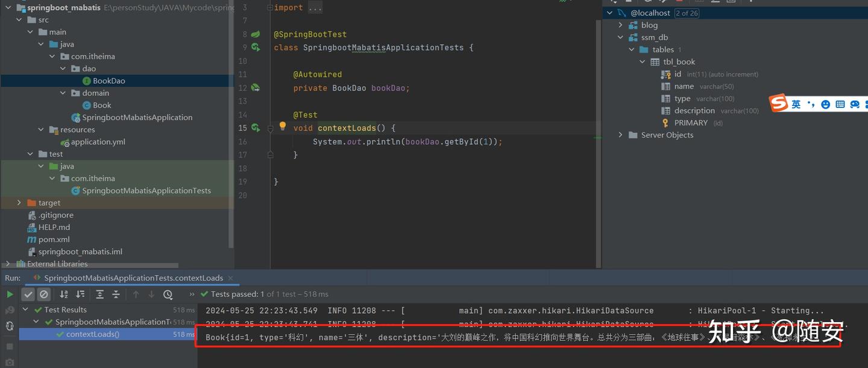This screenshot has height=368, width=868.
Task: Open .gitignore file
Action: coord(56,215)
